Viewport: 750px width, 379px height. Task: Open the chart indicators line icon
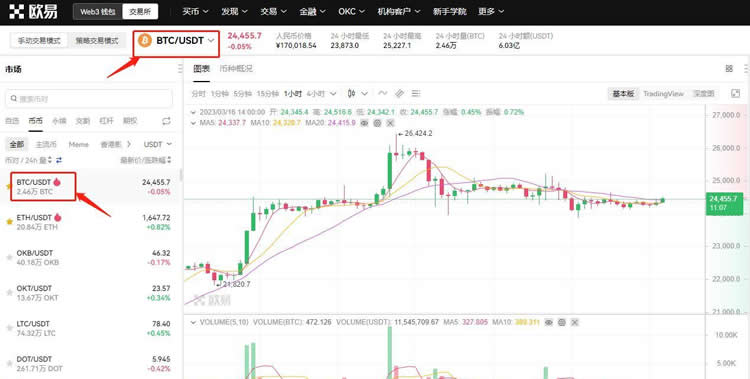point(383,93)
